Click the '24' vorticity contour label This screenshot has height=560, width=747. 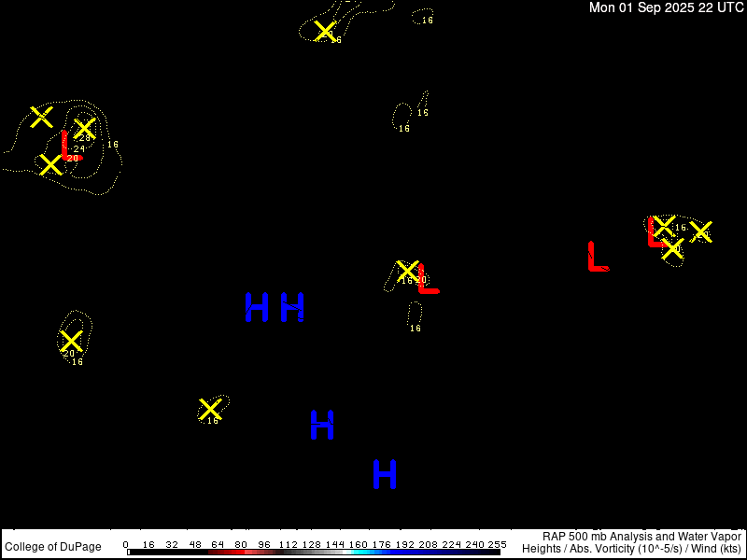[79, 149]
